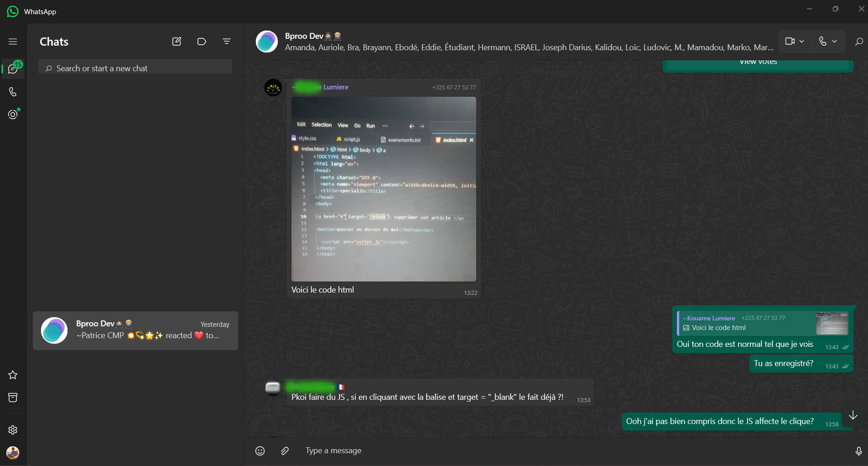Screen dimensions: 868x466
Task: Click the Voici le code html caption
Action: 322,290
